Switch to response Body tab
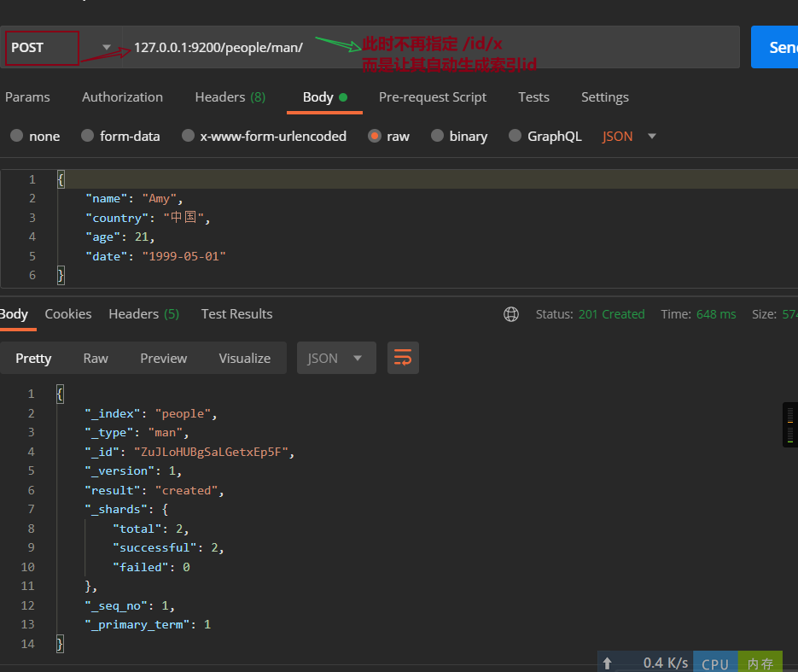Screen dimensions: 798x672 [x=14, y=314]
